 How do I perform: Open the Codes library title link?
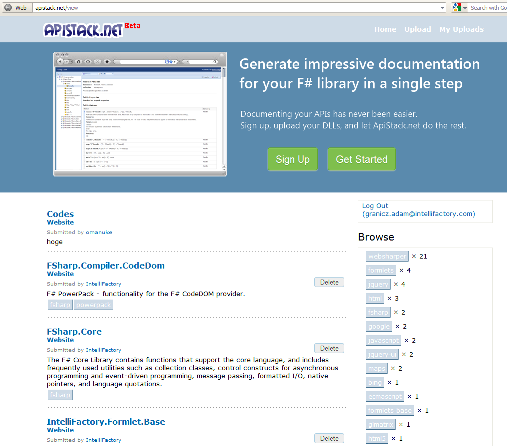(x=60, y=214)
